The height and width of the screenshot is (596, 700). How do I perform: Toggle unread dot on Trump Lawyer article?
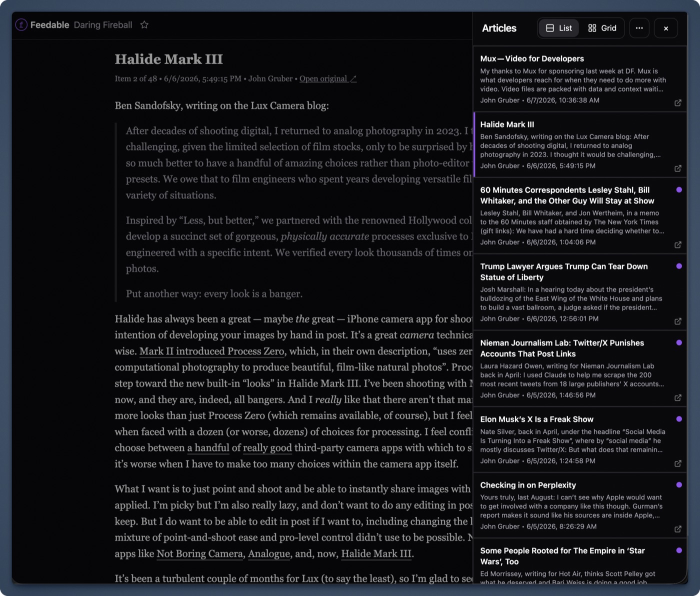tap(679, 266)
